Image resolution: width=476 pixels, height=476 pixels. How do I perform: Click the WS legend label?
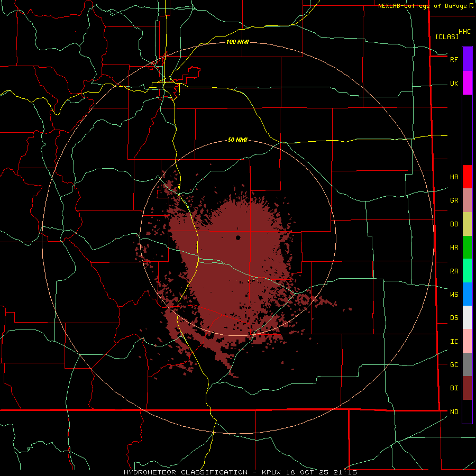coord(454,295)
